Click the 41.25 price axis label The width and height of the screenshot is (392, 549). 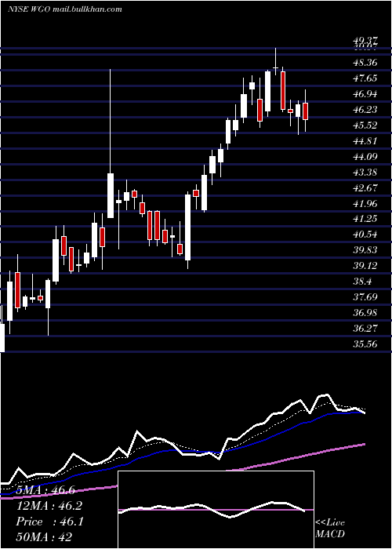365,219
